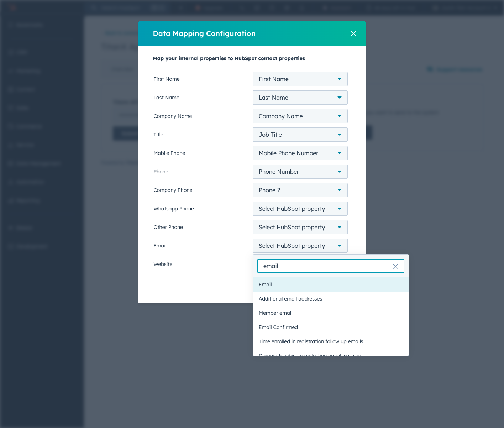Click the "Title" row label
504x428 pixels.
[158, 135]
